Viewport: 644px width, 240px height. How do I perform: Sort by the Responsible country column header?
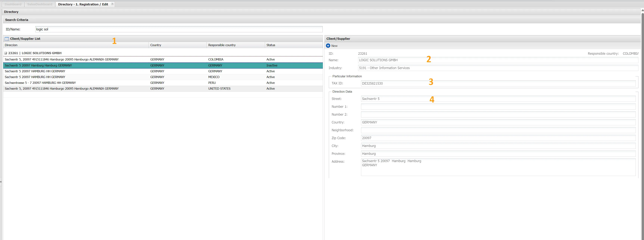pyautogui.click(x=236, y=45)
